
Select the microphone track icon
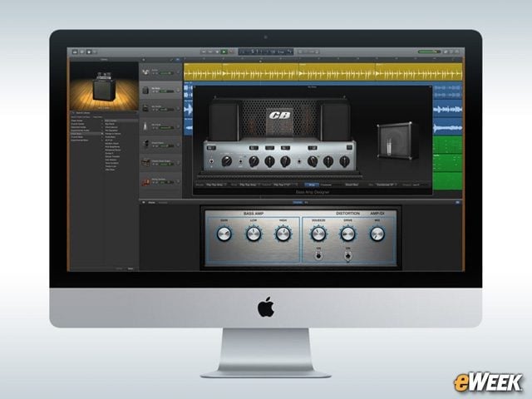point(145,126)
